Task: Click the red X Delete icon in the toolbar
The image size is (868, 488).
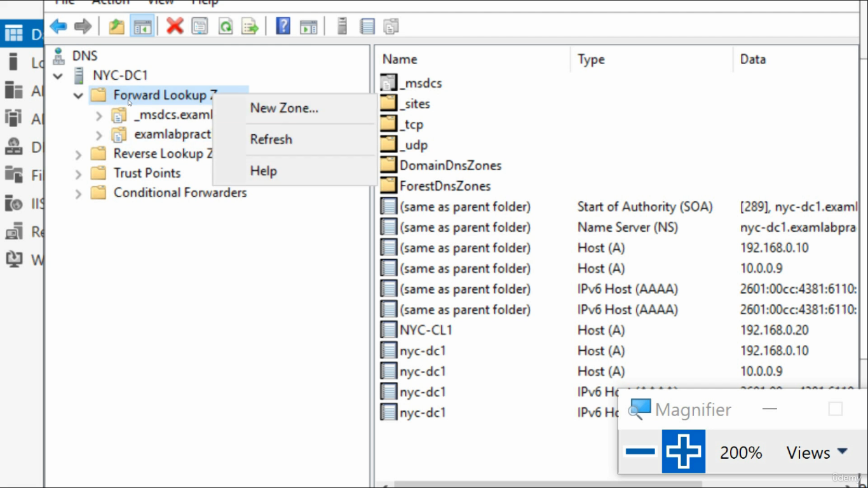Action: [175, 27]
